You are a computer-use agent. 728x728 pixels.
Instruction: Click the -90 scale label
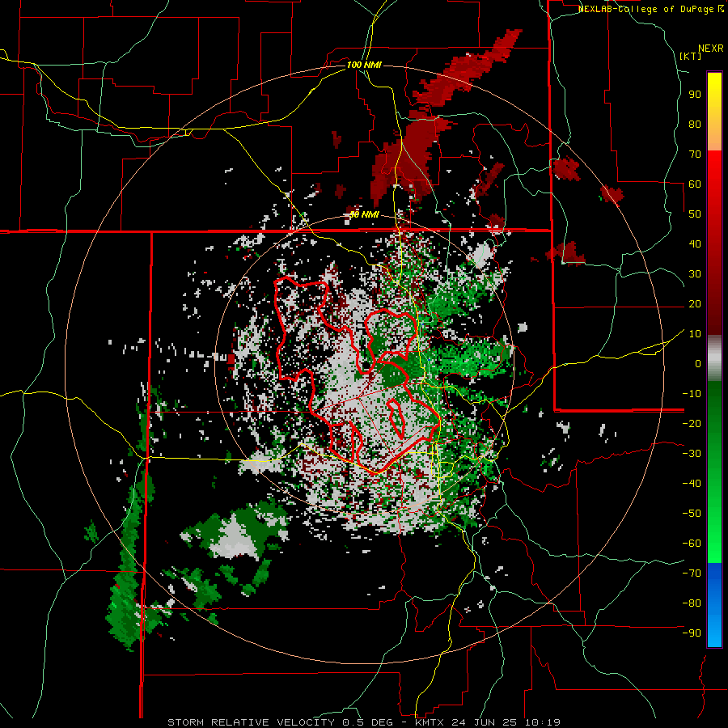[x=692, y=633]
